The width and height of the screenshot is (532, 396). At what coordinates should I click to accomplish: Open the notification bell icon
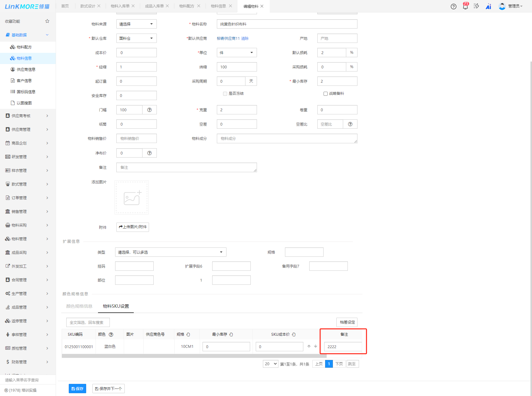click(x=465, y=6)
